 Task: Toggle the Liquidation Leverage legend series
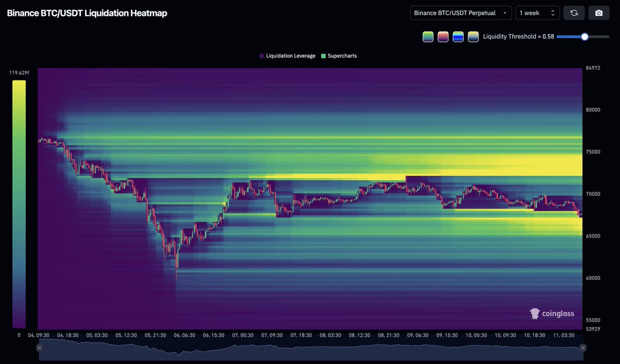(287, 56)
